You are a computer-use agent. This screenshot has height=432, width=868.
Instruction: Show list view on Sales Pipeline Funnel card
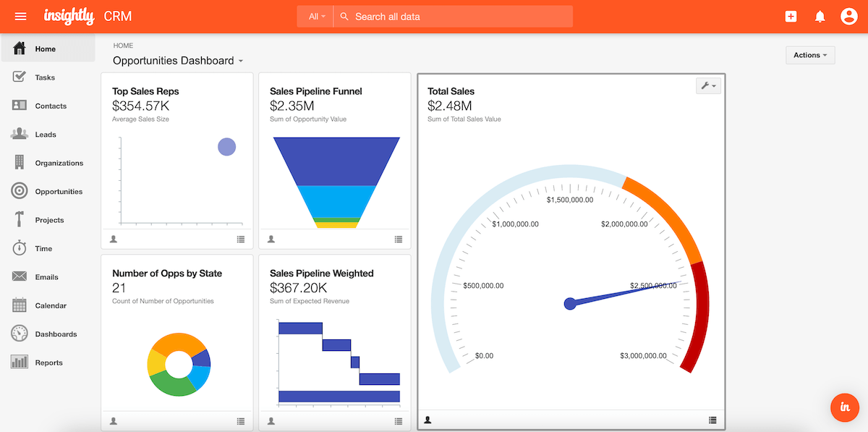pyautogui.click(x=399, y=239)
